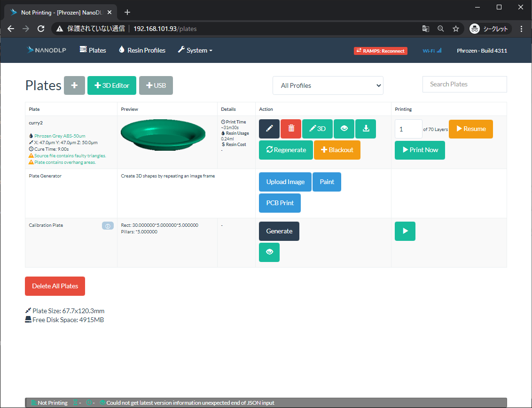Click the translate page icon

coord(425,29)
